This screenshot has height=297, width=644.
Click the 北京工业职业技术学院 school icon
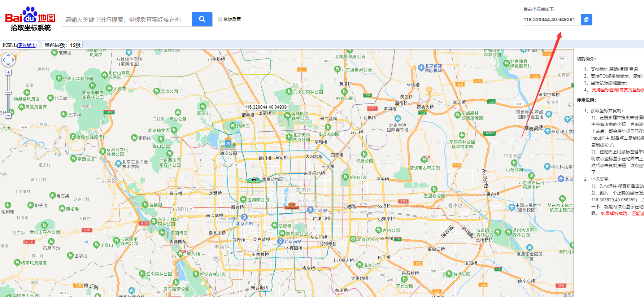click(118, 163)
